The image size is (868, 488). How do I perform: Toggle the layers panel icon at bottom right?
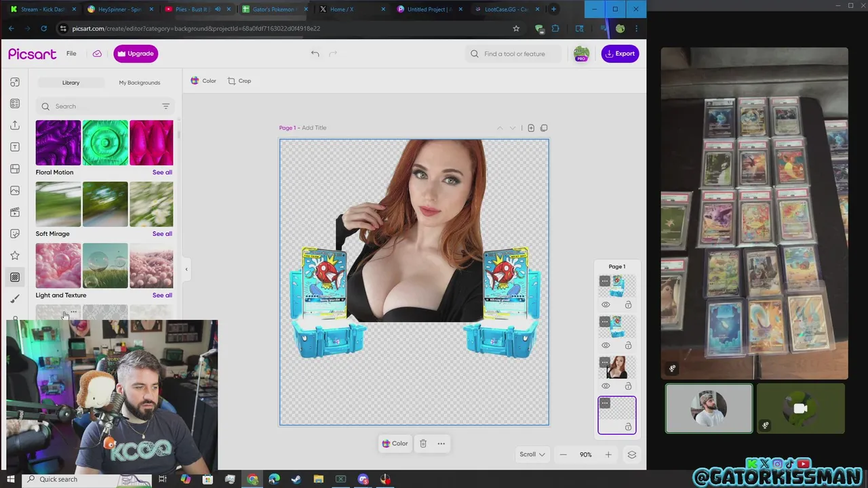[x=632, y=455]
